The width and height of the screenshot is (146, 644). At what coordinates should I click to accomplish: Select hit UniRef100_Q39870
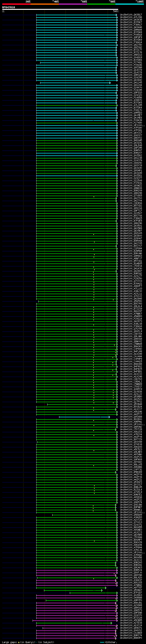[x=131, y=100]
